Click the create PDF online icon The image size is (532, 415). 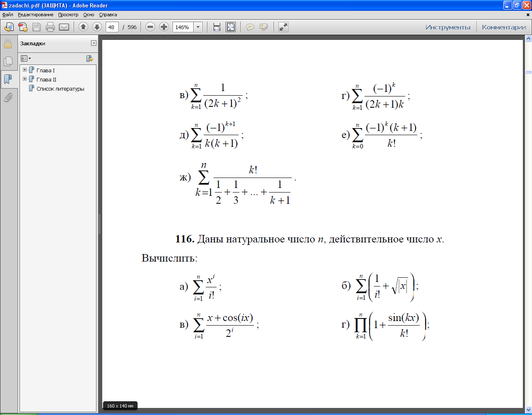coord(23,27)
